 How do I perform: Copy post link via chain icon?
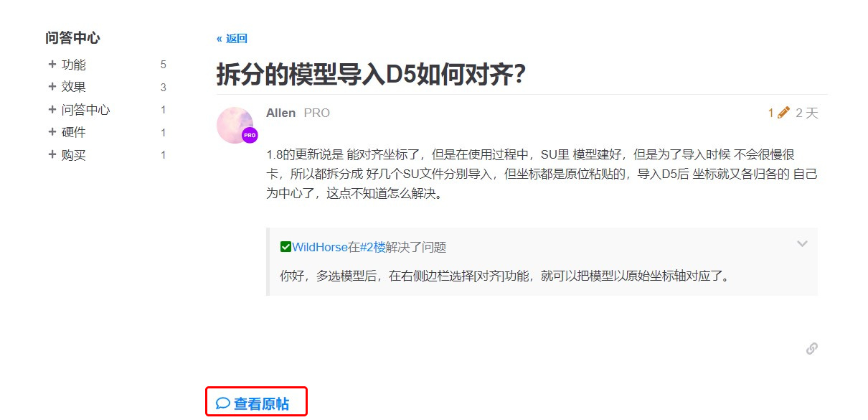click(811, 348)
